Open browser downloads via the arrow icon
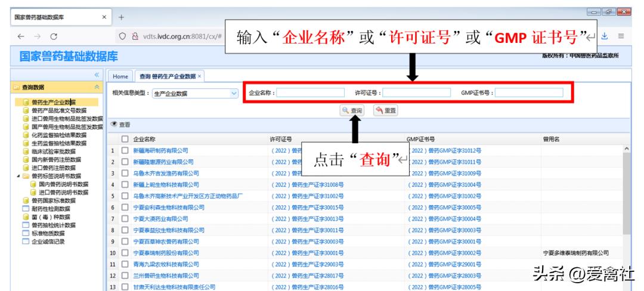 [x=604, y=36]
